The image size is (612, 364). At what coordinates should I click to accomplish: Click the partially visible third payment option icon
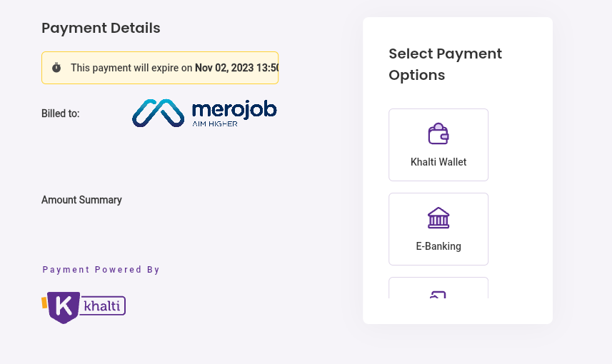click(438, 295)
